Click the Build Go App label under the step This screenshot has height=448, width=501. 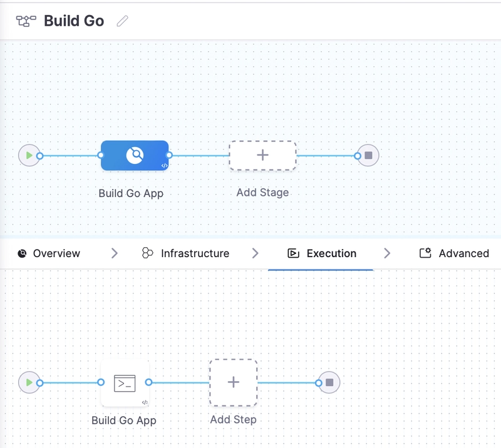pyautogui.click(x=124, y=420)
